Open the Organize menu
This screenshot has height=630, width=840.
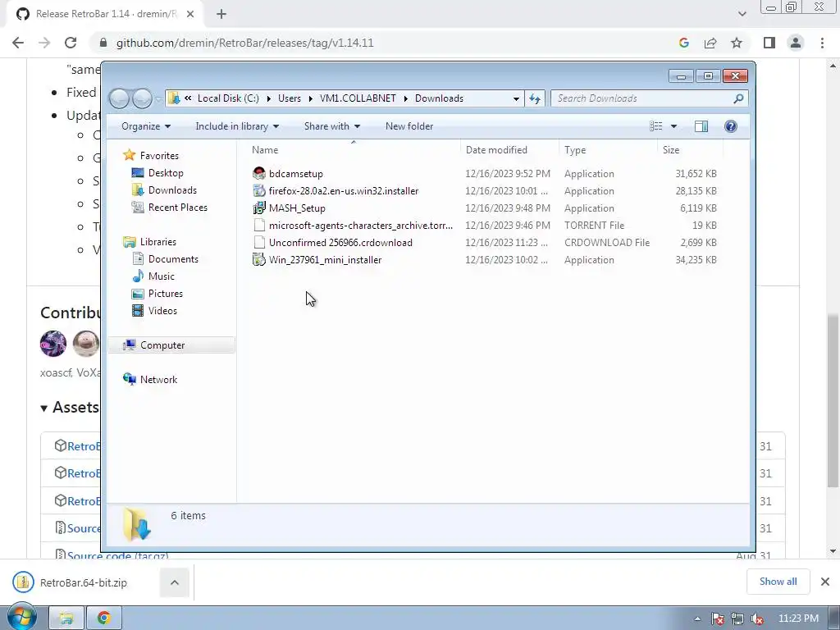click(146, 126)
